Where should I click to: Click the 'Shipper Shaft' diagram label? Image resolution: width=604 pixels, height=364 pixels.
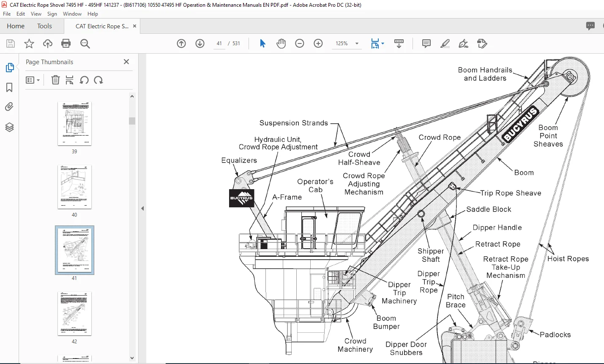[x=431, y=255]
